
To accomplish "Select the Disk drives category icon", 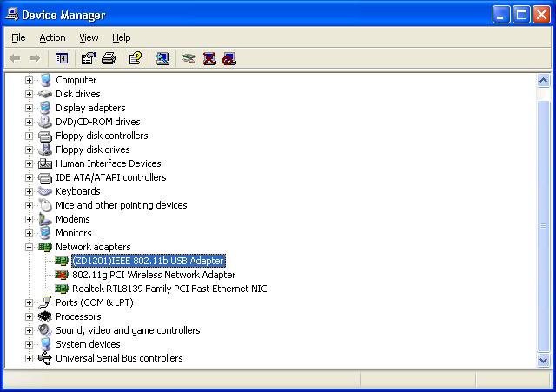I will tap(45, 94).
